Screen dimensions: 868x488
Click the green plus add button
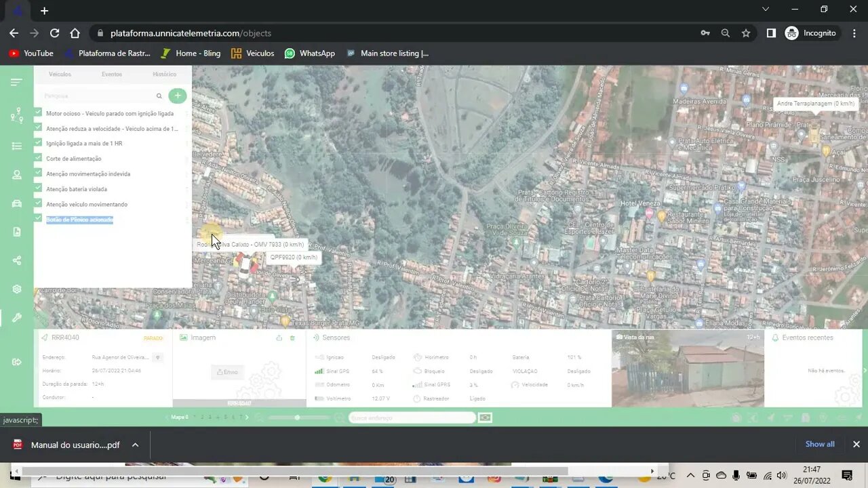pos(178,96)
